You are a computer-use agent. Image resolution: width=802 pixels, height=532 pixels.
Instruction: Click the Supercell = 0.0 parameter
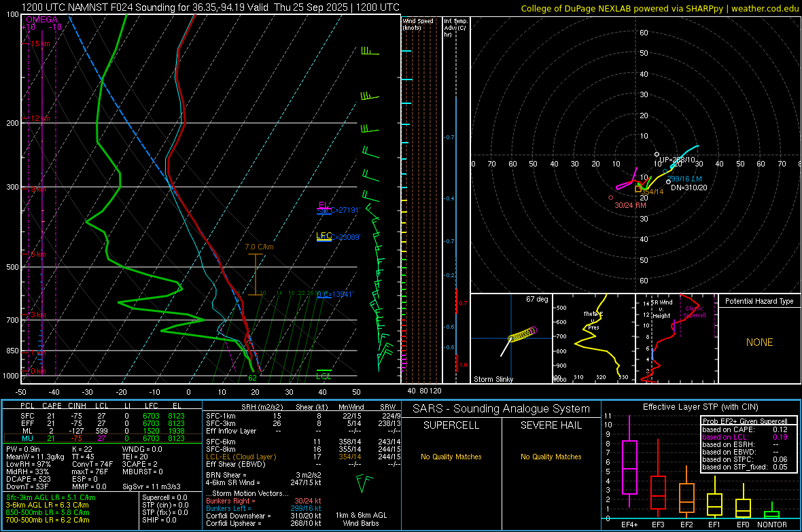(164, 497)
